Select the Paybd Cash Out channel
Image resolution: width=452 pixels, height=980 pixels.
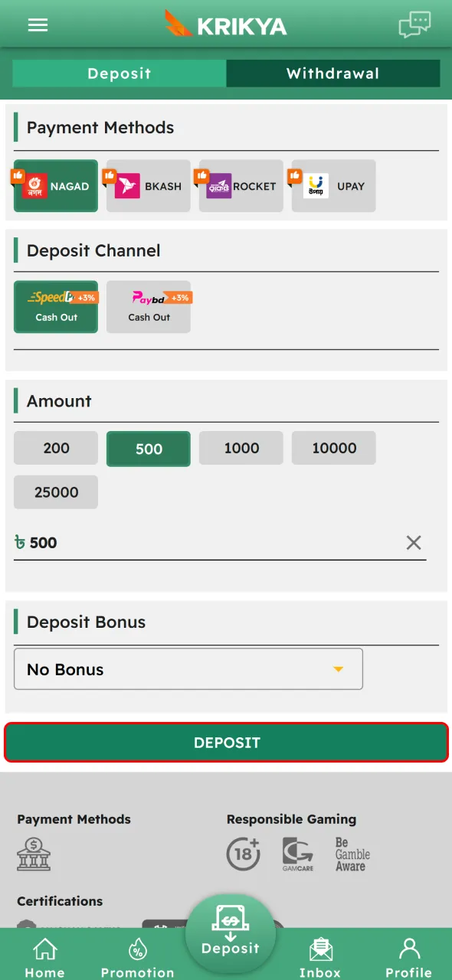[x=149, y=307]
